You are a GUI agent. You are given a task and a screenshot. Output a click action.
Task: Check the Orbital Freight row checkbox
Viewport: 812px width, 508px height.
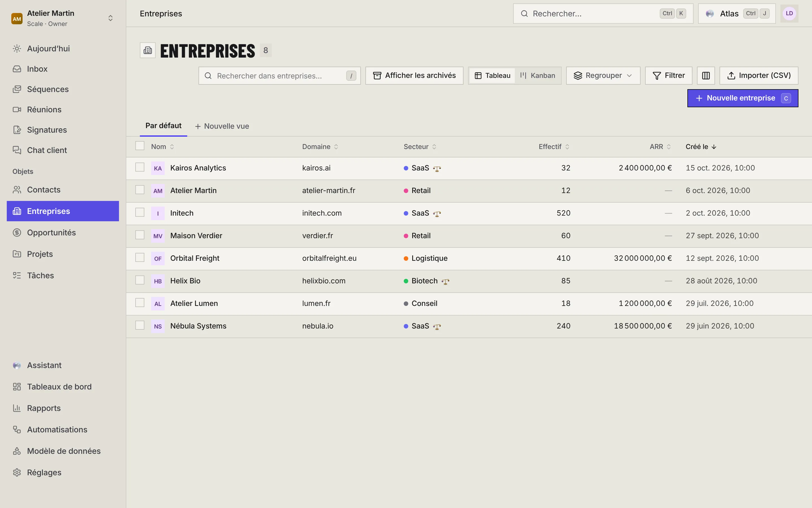tap(140, 257)
